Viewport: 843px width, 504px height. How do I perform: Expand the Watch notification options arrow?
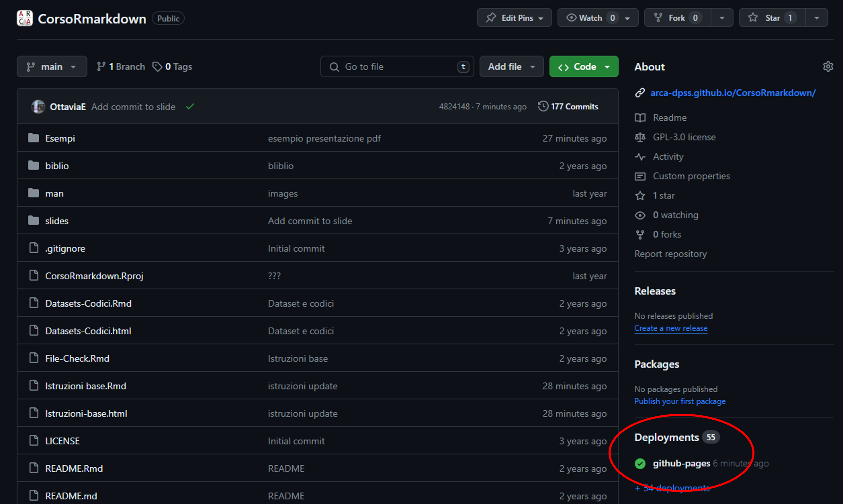tap(628, 18)
